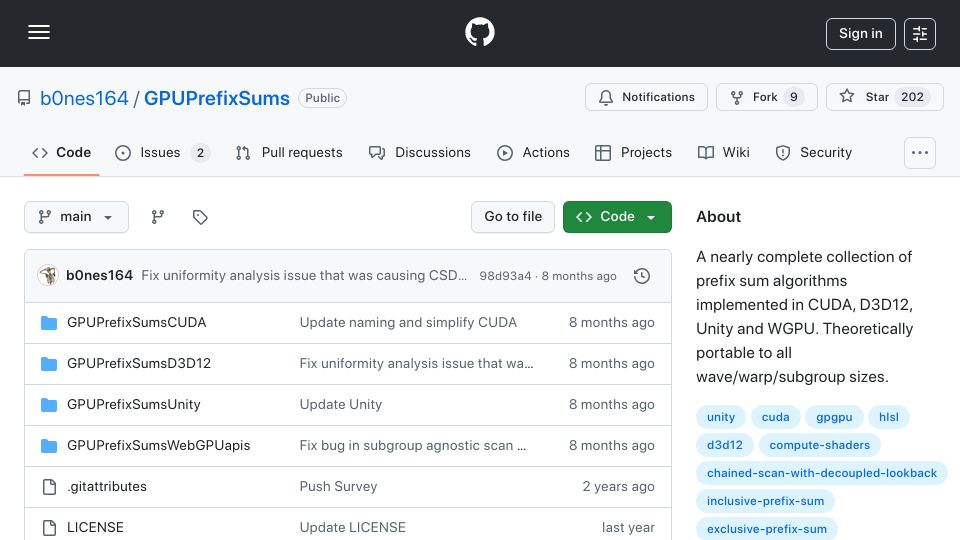Select the gpgpu topic tag
The width and height of the screenshot is (960, 540).
[834, 417]
